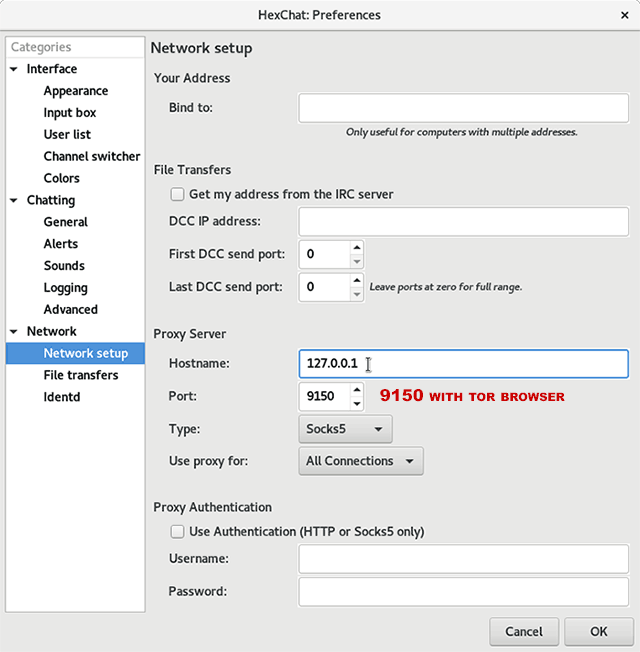Open the Use proxy for dropdown
Screen dimensions: 640x652
coord(361,461)
